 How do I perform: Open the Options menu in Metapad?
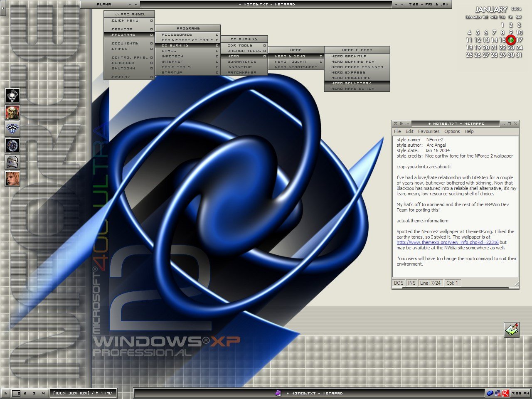click(452, 131)
